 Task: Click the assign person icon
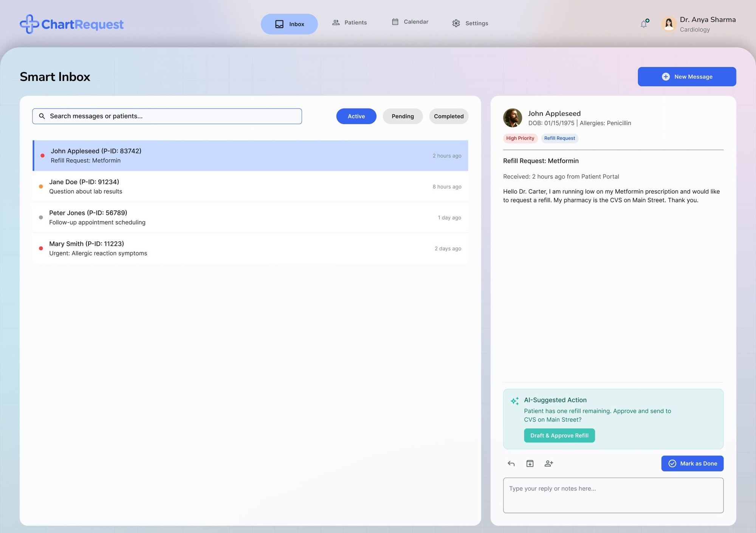[x=548, y=463]
